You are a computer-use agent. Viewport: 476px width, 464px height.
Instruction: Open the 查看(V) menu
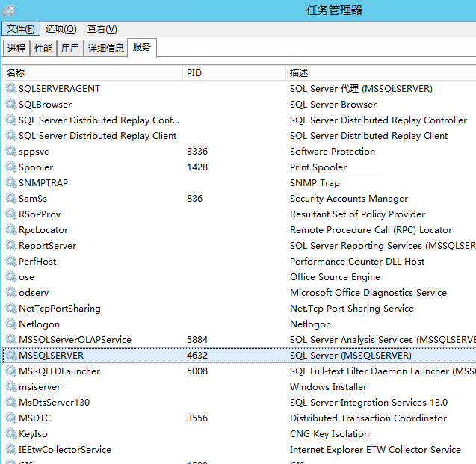102,29
